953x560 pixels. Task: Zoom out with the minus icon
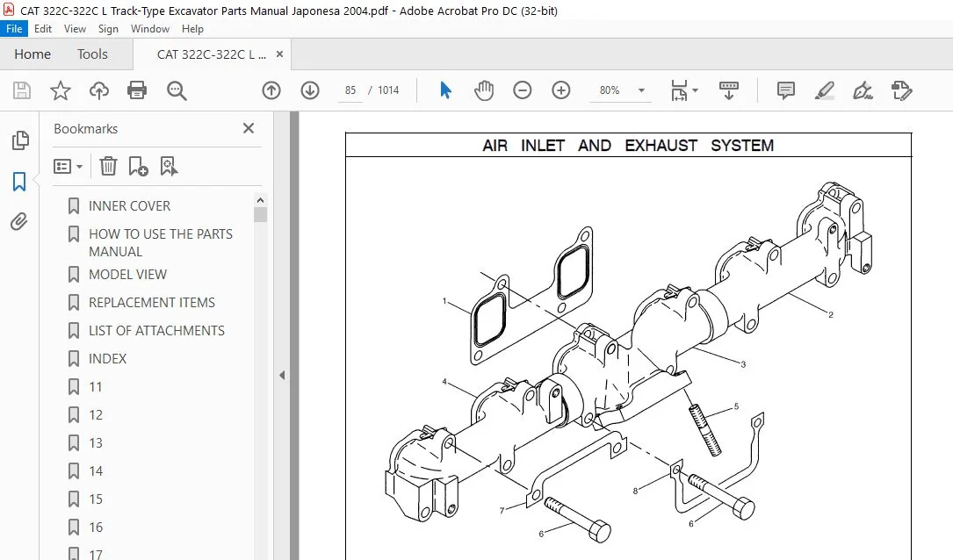[x=522, y=90]
